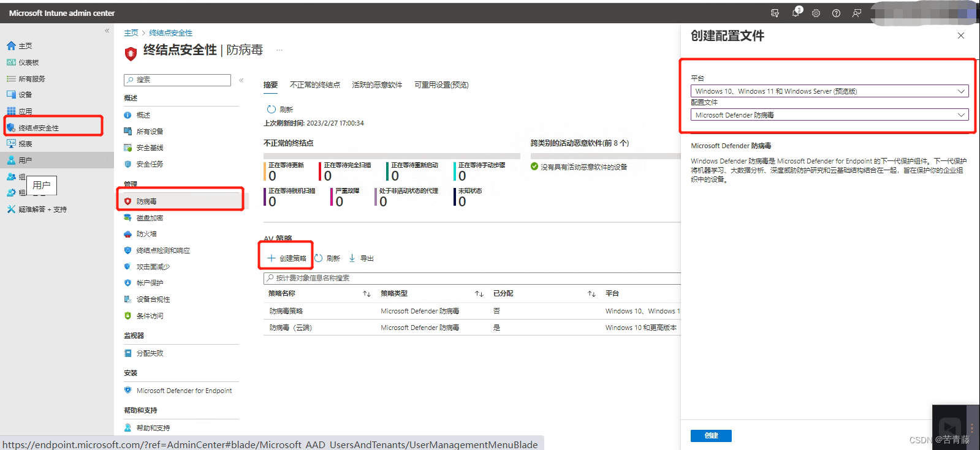Viewport: 980px width, 450px height.
Task: Open the 用户 users icon
Action: (11, 160)
